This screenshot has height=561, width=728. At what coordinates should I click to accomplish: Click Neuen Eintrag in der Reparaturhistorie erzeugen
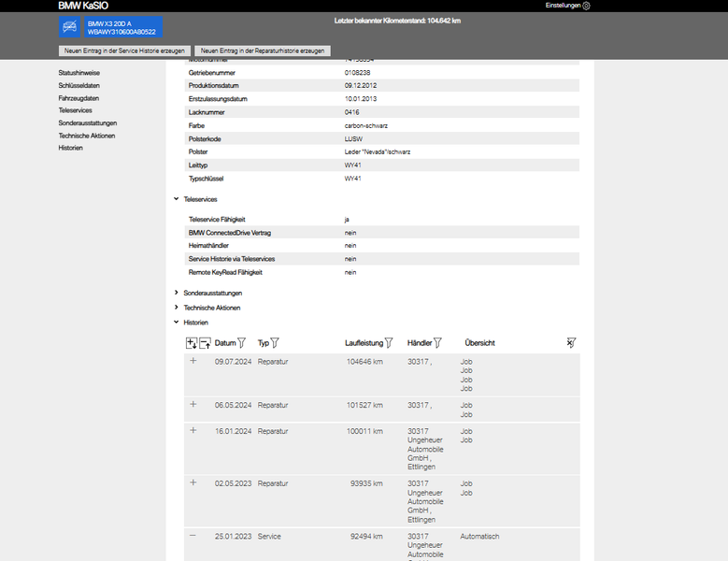tap(263, 50)
